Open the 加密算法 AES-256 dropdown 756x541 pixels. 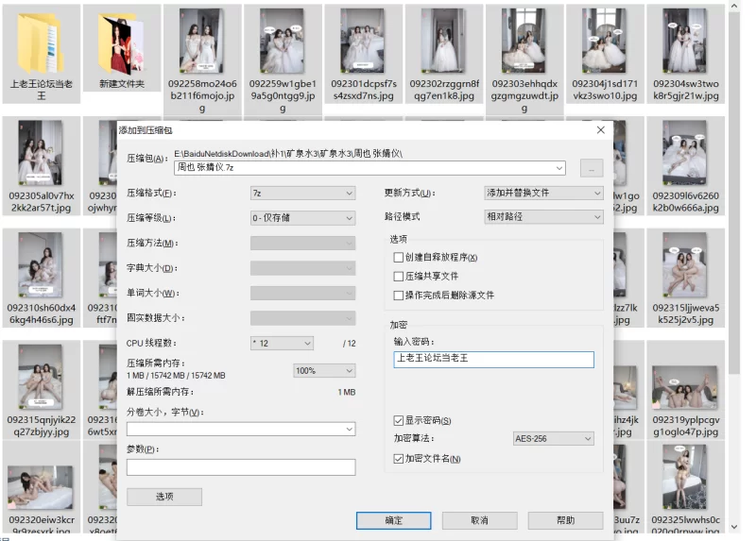(x=553, y=439)
